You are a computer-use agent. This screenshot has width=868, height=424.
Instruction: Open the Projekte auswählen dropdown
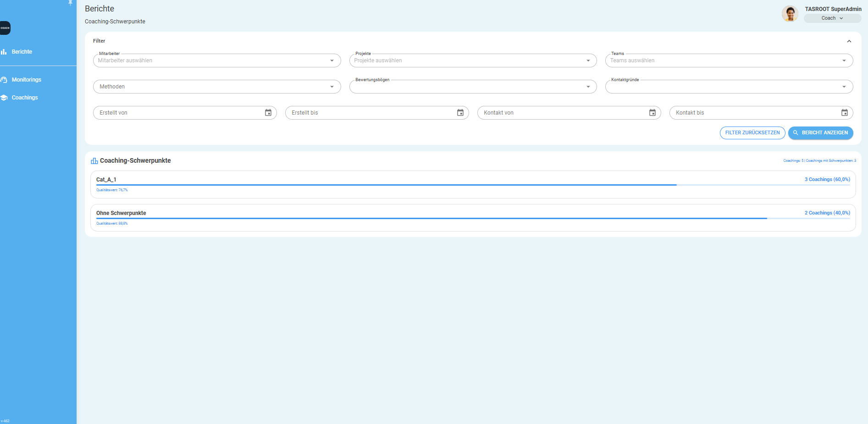473,61
